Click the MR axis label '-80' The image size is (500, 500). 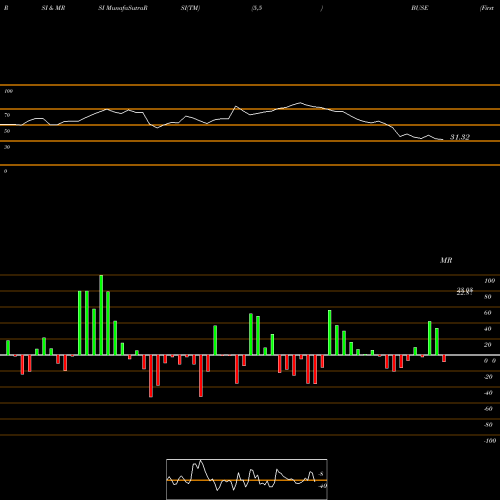[x=488, y=425]
